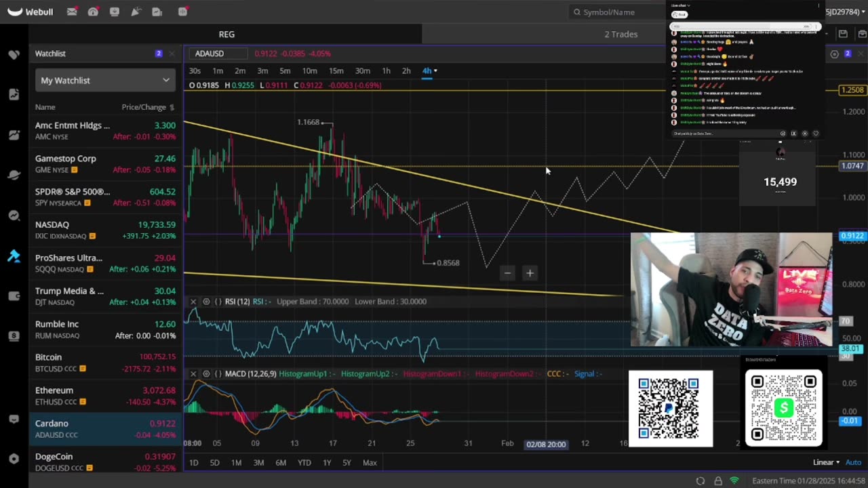Select DogeCoin row in watchlist
Image resolution: width=868 pixels, height=488 pixels.
(106, 462)
